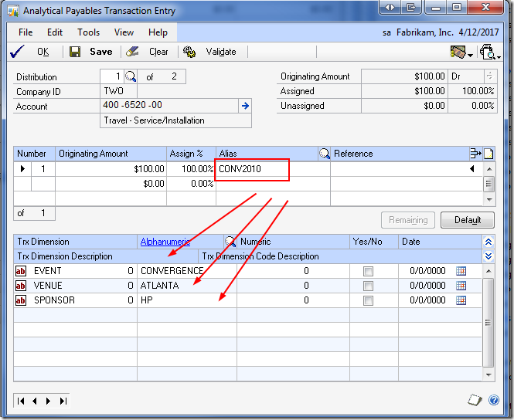Click Account expansion blue arrow
Viewport: 514px width, 420px height.
[x=245, y=106]
